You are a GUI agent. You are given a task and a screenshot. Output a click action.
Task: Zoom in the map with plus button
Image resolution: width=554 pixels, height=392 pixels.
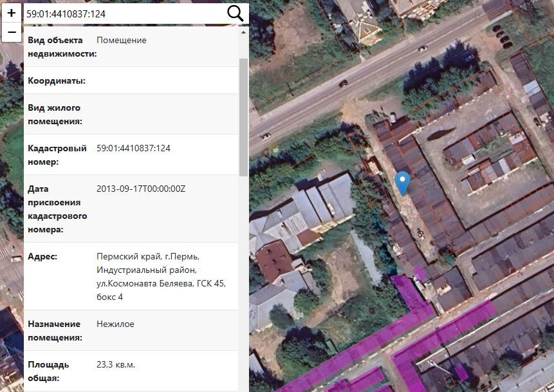pos(12,13)
